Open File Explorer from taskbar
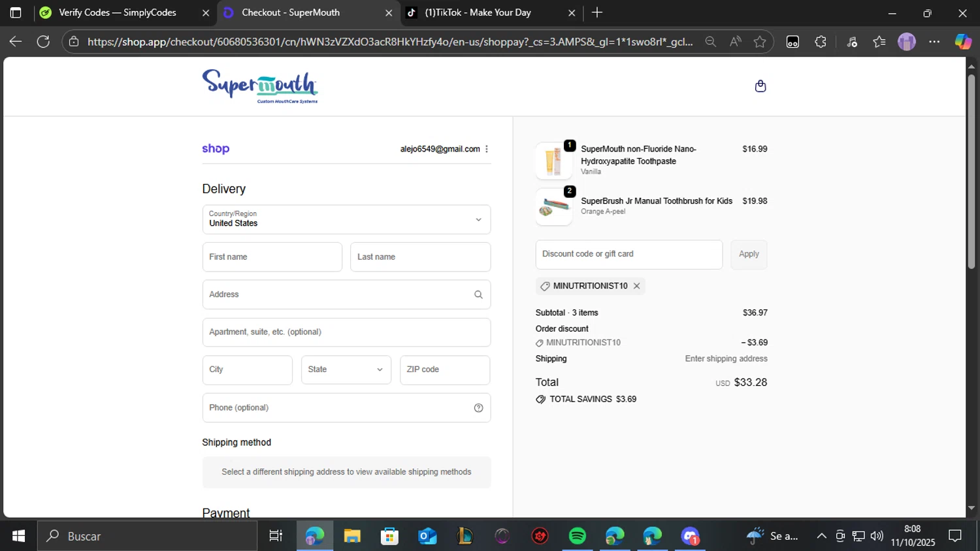Screen dimensions: 980x551 click(352, 536)
